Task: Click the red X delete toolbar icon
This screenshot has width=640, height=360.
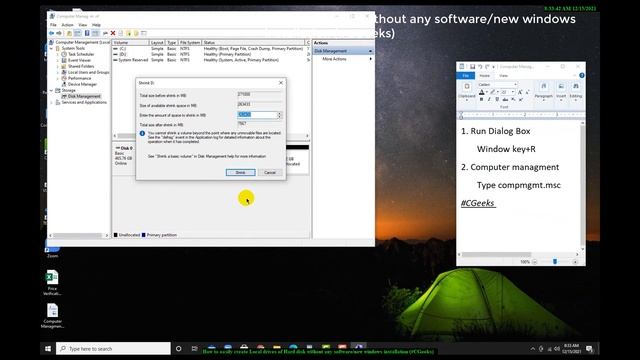Action: (x=113, y=33)
